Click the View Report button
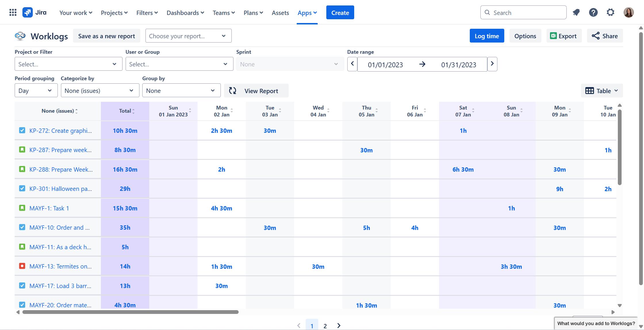The height and width of the screenshot is (330, 644). tap(256, 91)
